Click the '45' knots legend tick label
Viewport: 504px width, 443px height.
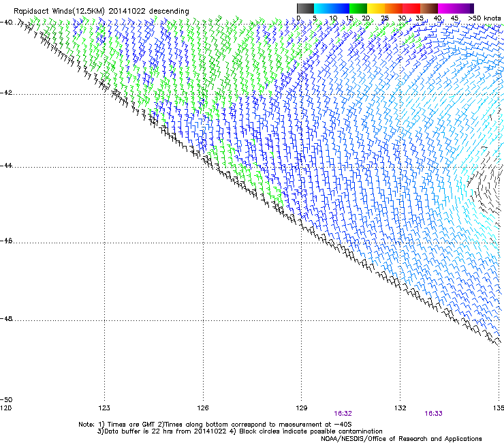tap(454, 18)
